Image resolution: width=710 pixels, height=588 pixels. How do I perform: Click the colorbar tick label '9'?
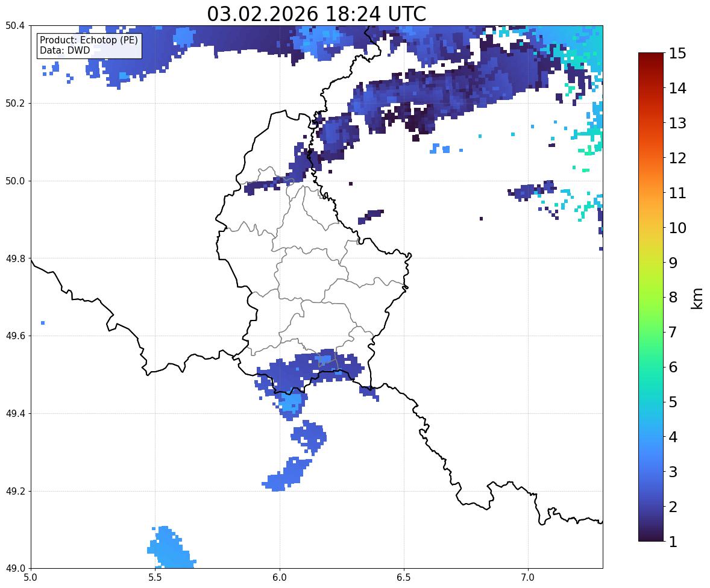(673, 263)
